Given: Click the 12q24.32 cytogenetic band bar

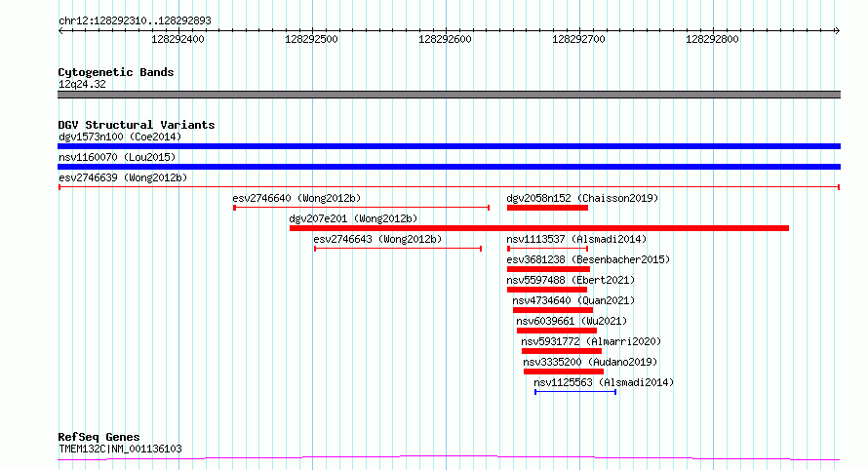Looking at the screenshot, I should tap(449, 95).
